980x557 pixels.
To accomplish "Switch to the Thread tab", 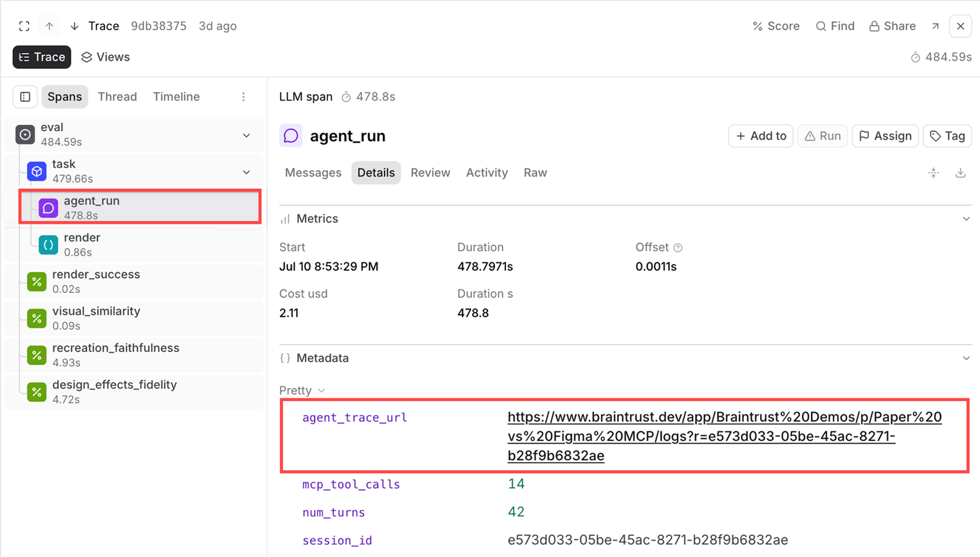I will point(117,97).
